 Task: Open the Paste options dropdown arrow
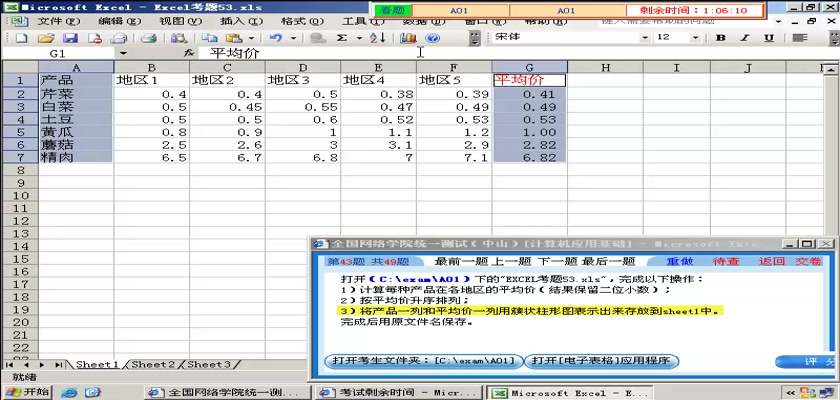[x=251, y=38]
